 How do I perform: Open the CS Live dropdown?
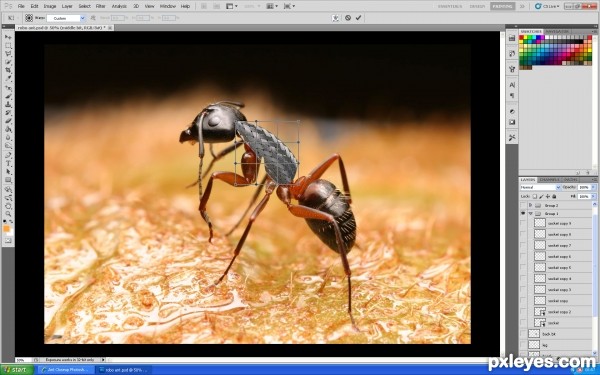coord(547,6)
